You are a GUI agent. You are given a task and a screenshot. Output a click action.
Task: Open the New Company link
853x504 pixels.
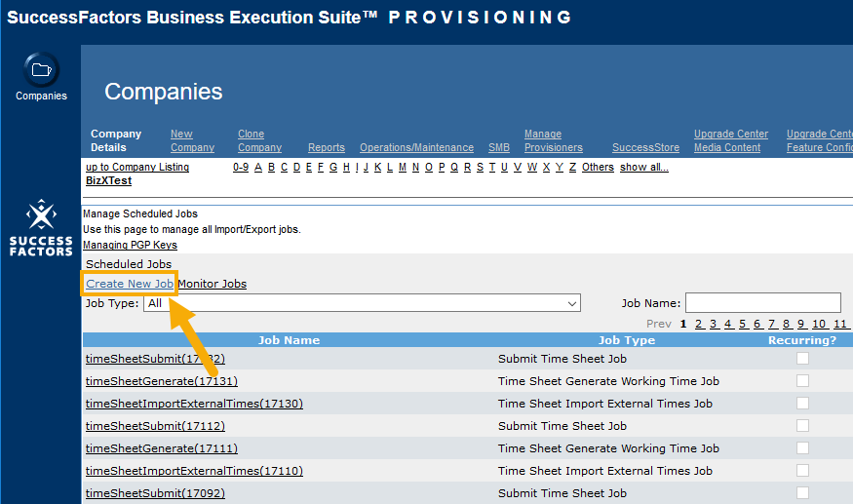(192, 140)
